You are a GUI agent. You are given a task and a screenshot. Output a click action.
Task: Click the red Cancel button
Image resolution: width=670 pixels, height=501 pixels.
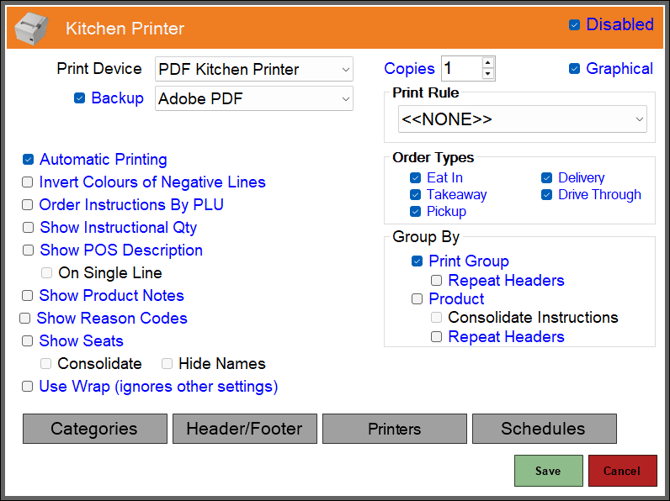(x=623, y=471)
